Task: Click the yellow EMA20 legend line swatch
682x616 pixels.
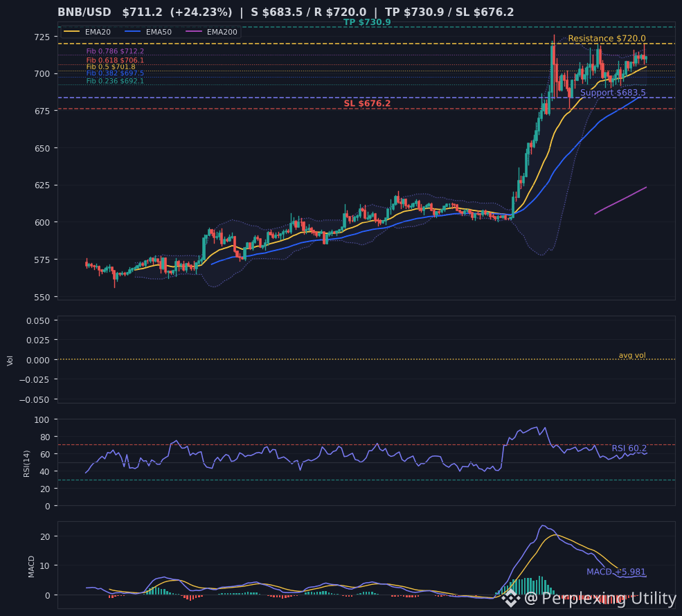Action: [72, 32]
